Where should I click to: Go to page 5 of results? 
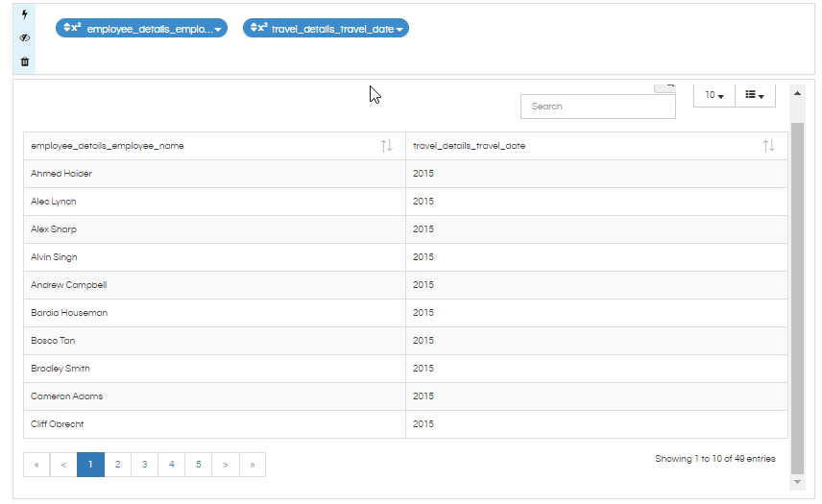click(x=199, y=465)
